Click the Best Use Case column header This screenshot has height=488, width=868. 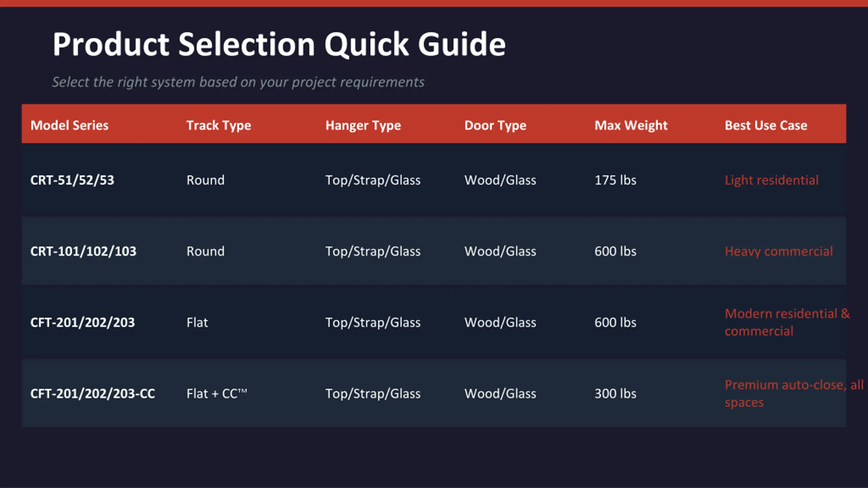point(766,125)
